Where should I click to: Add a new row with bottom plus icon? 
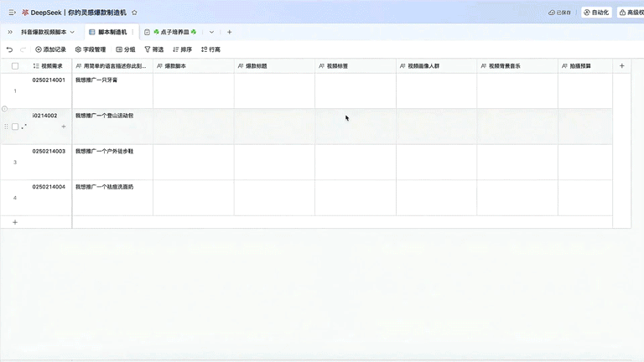pos(15,222)
